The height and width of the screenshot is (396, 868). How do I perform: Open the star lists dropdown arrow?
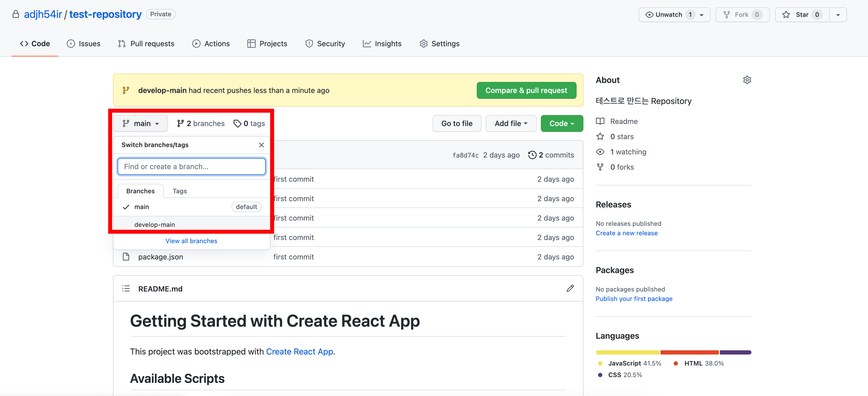(838, 15)
